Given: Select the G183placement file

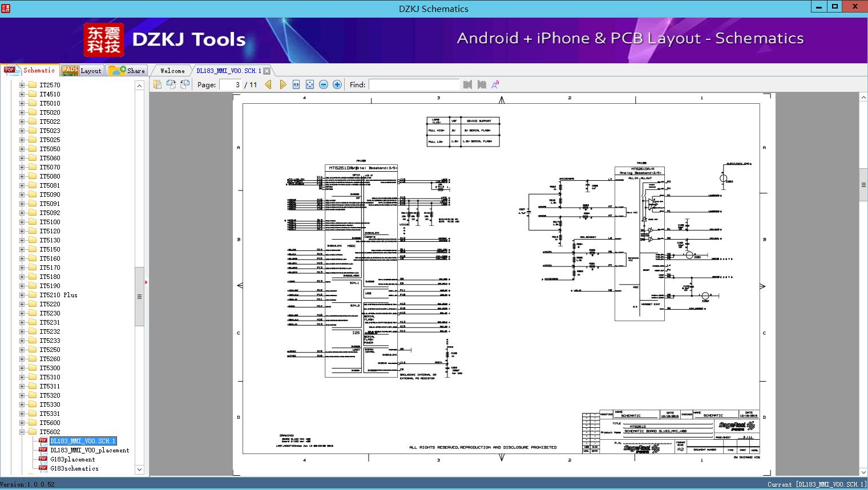Looking at the screenshot, I should [x=72, y=459].
